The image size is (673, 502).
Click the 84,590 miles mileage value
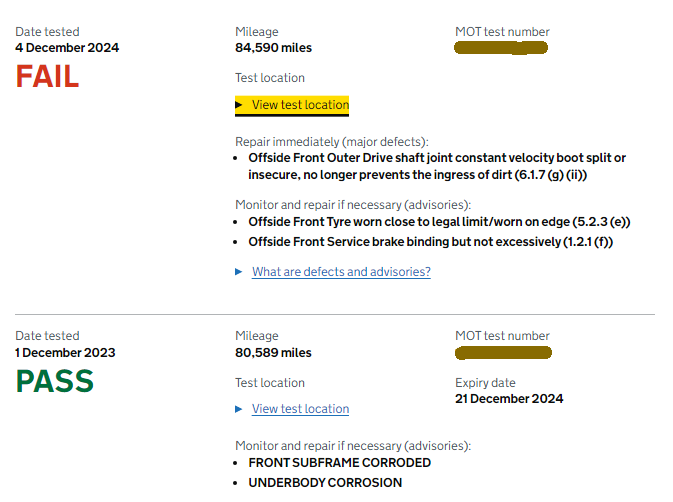click(x=273, y=48)
